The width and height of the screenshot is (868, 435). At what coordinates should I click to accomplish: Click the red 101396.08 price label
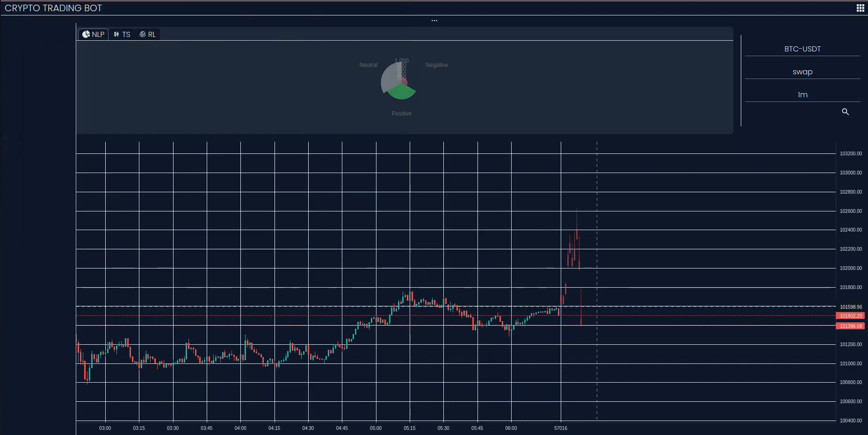pos(850,326)
